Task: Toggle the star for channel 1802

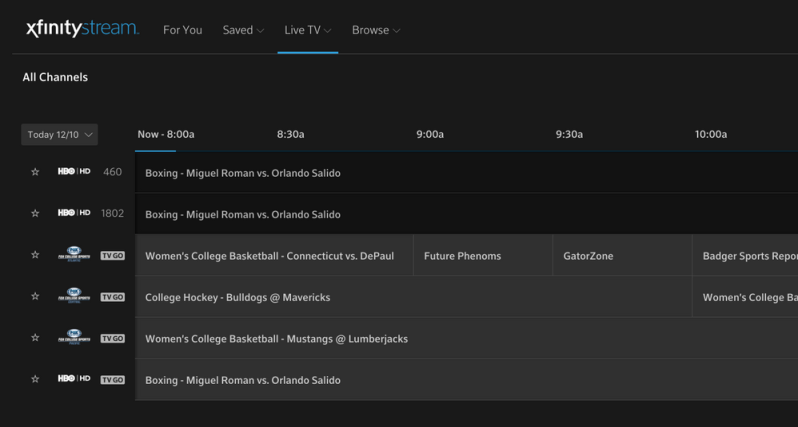Action: click(x=35, y=213)
